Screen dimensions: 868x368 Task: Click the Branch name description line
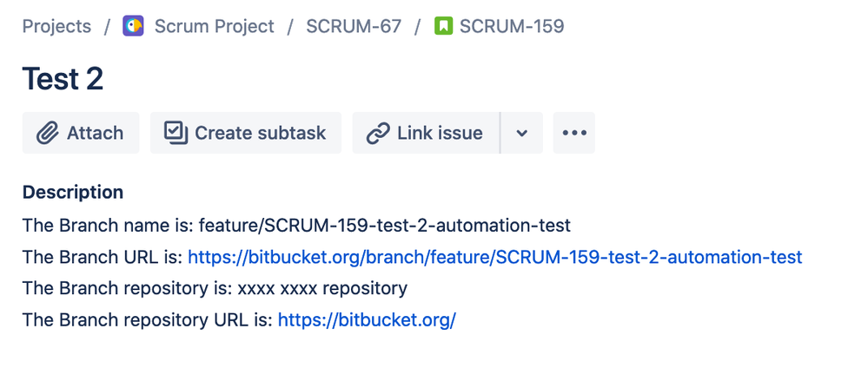click(x=296, y=226)
